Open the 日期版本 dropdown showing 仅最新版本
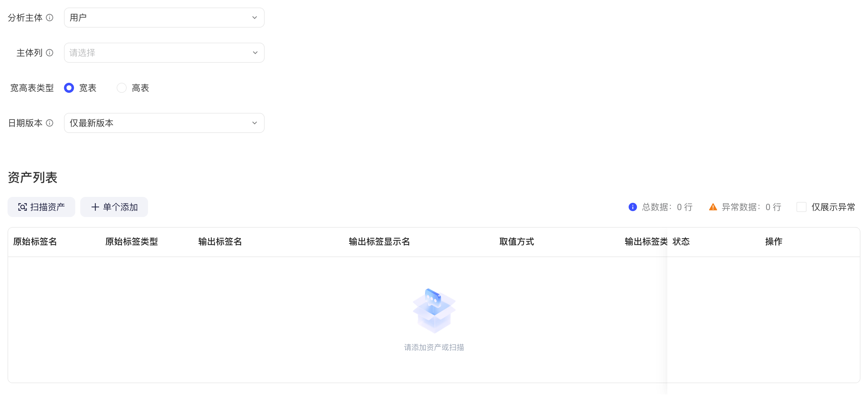The image size is (868, 402). [x=164, y=123]
